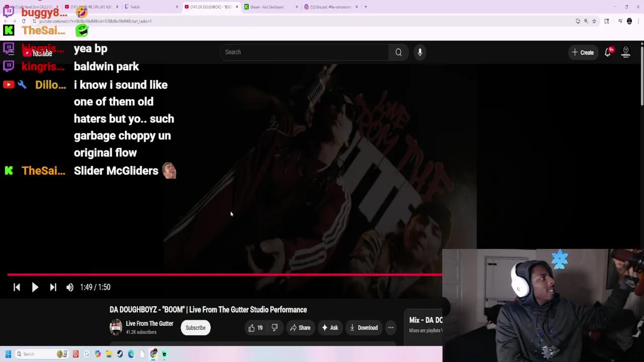Viewport: 644px width, 362px height.
Task: Open Chrome from the taskbar
Action: 153,354
